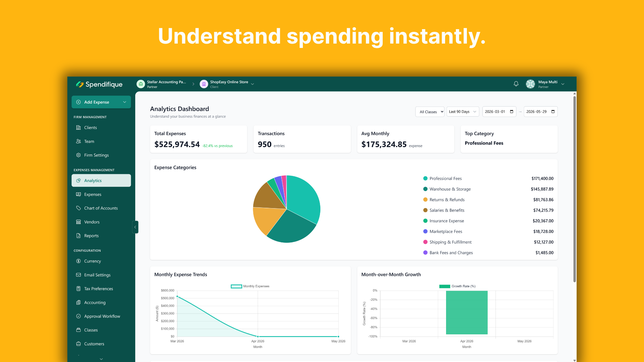The width and height of the screenshot is (644, 362).
Task: Open the Last 90 Days dropdown
Action: click(x=463, y=112)
